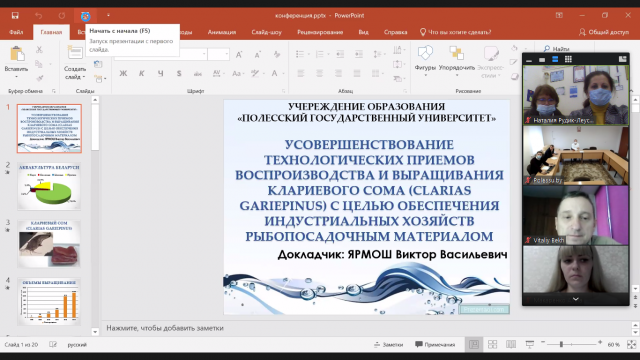The image size is (640, 360).
Task: Open the font size dropdown
Action: [x=226, y=54]
